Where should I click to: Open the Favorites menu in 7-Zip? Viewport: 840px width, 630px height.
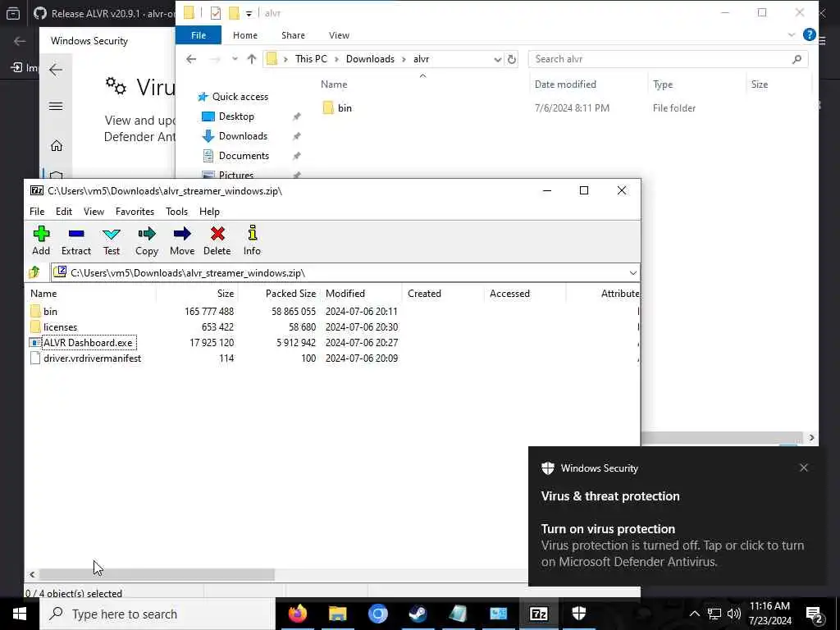135,212
